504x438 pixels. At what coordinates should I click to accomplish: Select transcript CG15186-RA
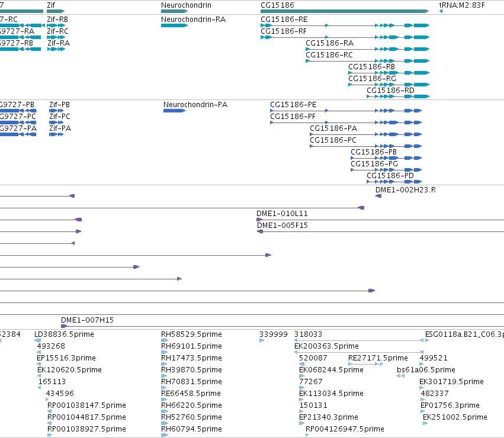[x=329, y=43]
